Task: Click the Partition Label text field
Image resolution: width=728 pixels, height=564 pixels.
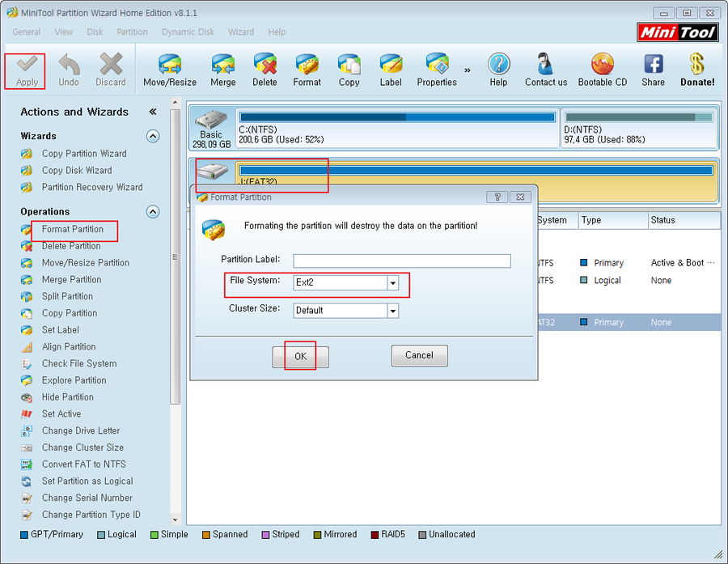Action: [401, 261]
